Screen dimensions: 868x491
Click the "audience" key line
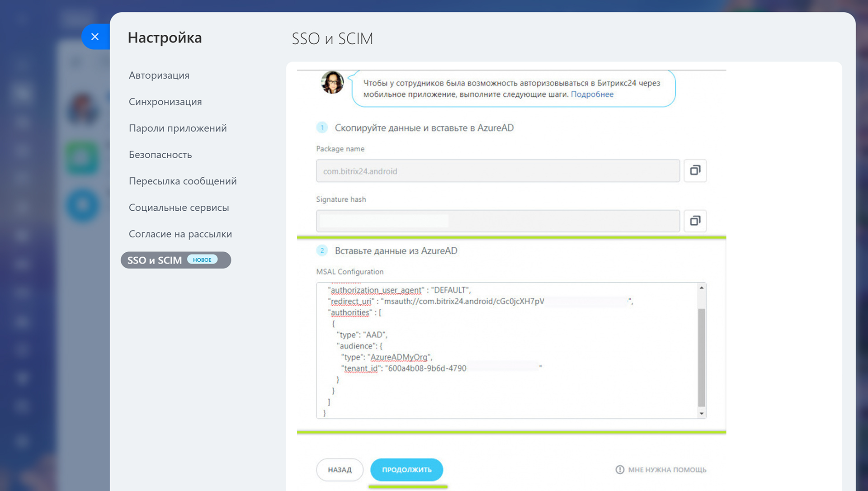pyautogui.click(x=359, y=346)
